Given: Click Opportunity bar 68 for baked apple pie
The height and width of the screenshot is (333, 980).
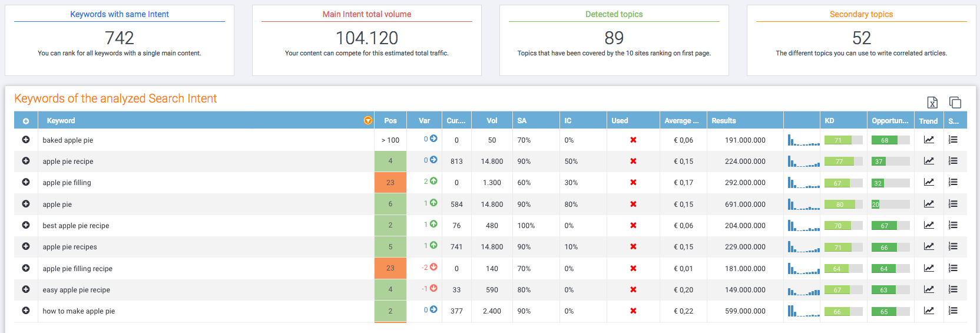Looking at the screenshot, I should coord(890,140).
